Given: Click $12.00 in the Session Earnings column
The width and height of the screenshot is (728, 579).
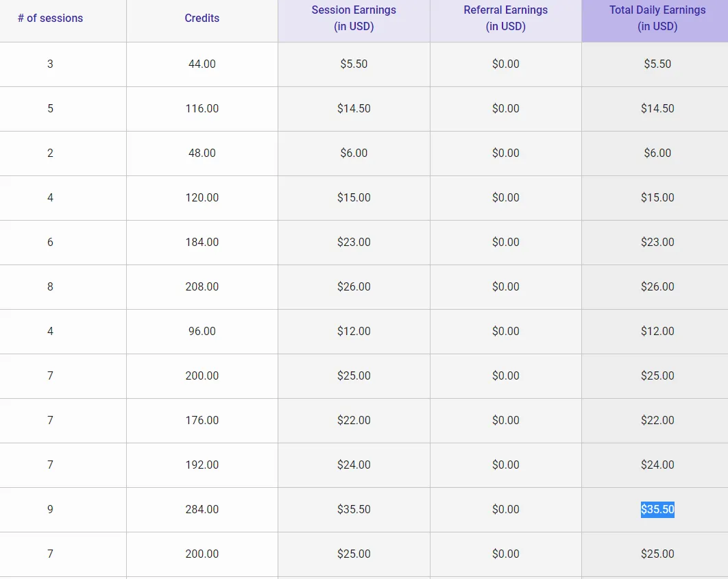Looking at the screenshot, I should point(354,331).
